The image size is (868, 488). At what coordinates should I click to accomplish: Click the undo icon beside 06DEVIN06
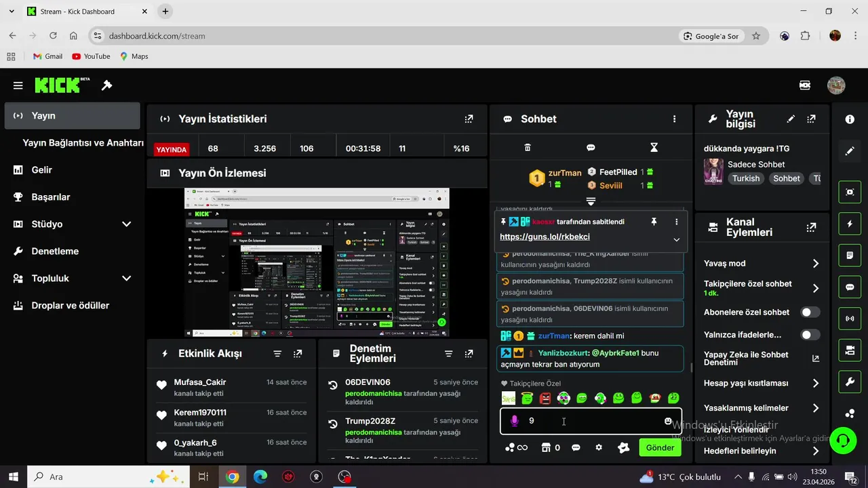[x=333, y=385]
